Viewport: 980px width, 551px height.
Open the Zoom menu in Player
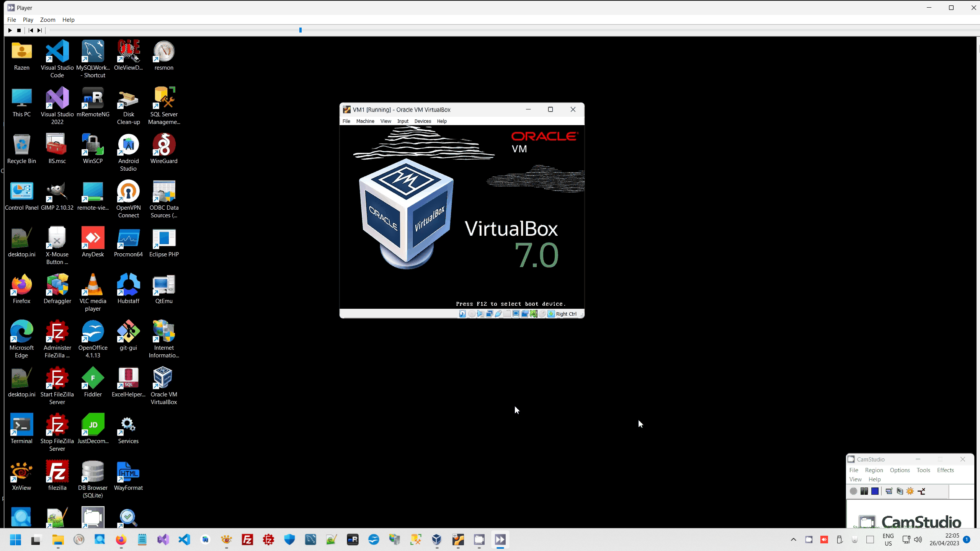47,20
